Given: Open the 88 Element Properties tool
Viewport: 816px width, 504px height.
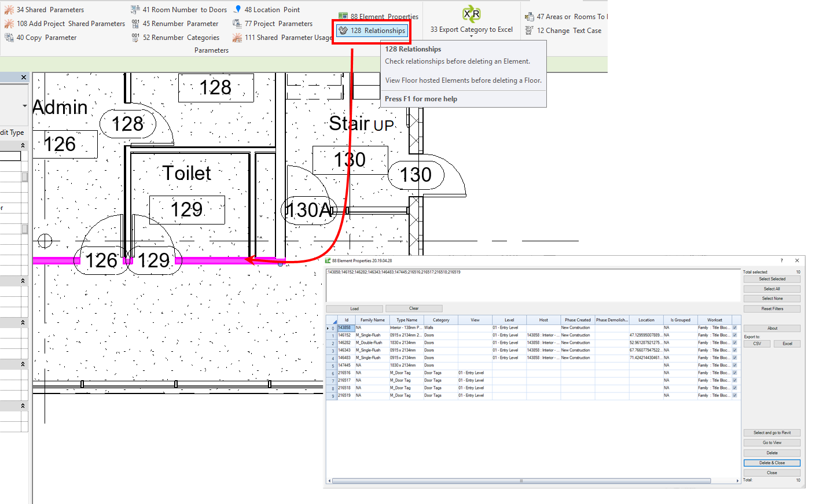Looking at the screenshot, I should click(381, 16).
